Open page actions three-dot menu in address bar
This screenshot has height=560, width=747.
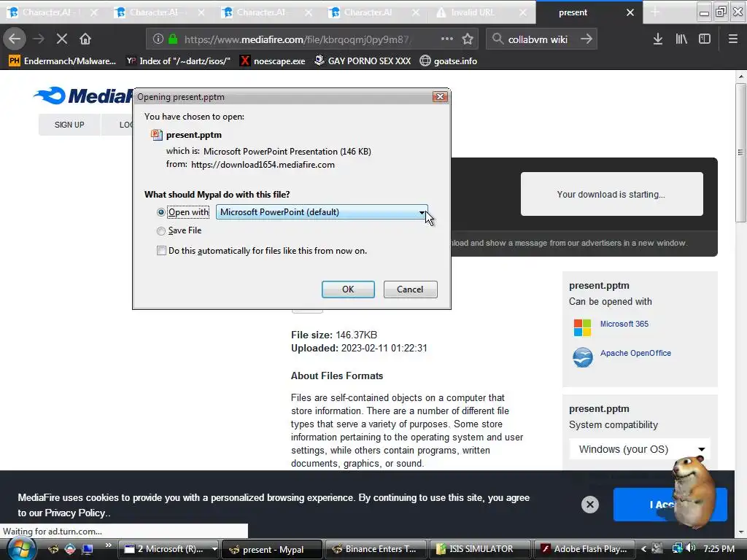pos(447,39)
